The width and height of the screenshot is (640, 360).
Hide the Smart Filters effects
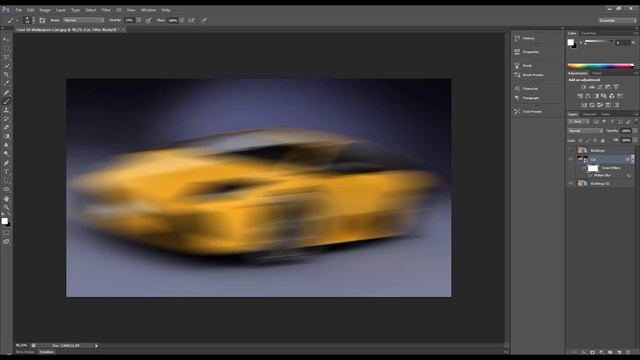pos(585,168)
